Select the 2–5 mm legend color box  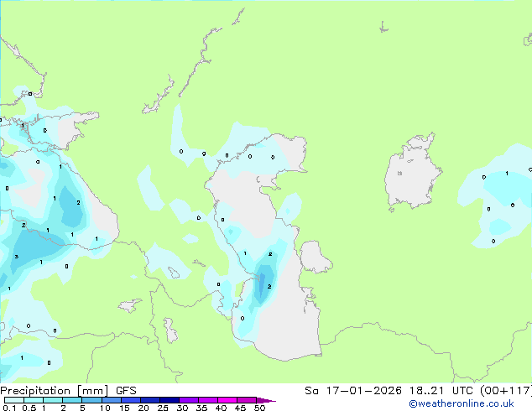point(72,400)
